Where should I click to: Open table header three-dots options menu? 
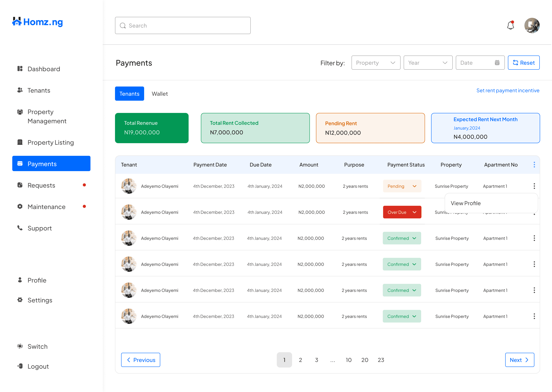[534, 165]
